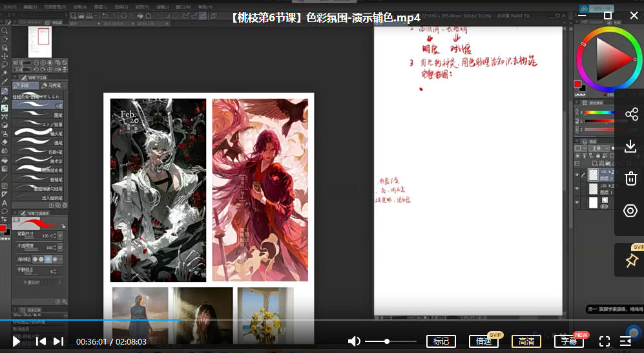Viewport: 644px width, 353px height.
Task: Adjust the volume slider knob
Action: pos(387,341)
